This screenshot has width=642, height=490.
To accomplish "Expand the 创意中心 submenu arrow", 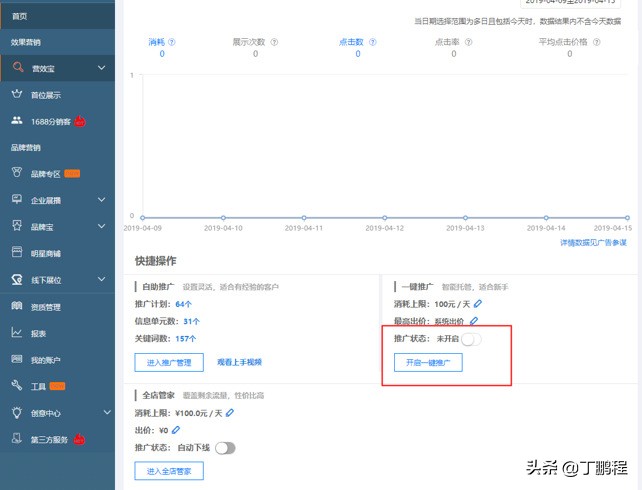I will coord(106,412).
